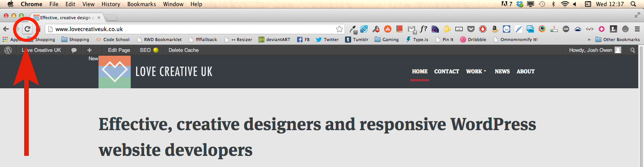Open the Adblock stop-sign extension
The height and width of the screenshot is (167, 644).
[x=483, y=29]
